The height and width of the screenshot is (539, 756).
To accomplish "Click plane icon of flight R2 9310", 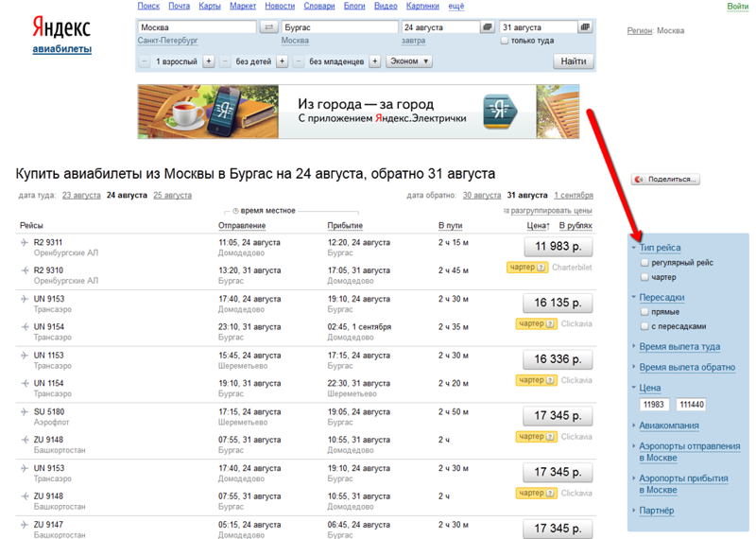I will [x=25, y=270].
